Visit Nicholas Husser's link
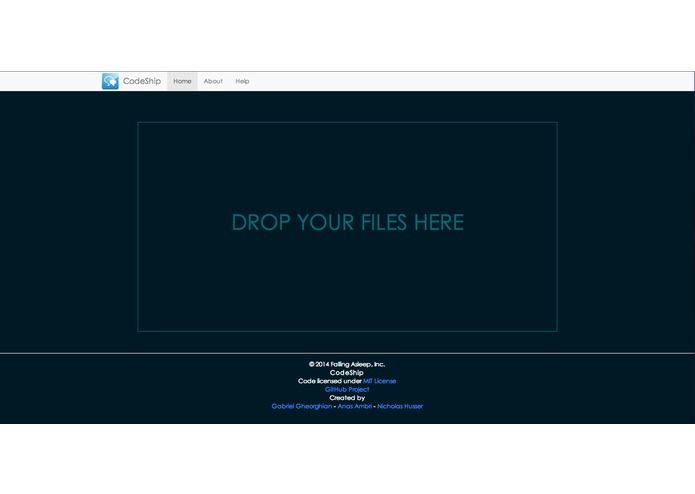695x494 pixels. [400, 406]
